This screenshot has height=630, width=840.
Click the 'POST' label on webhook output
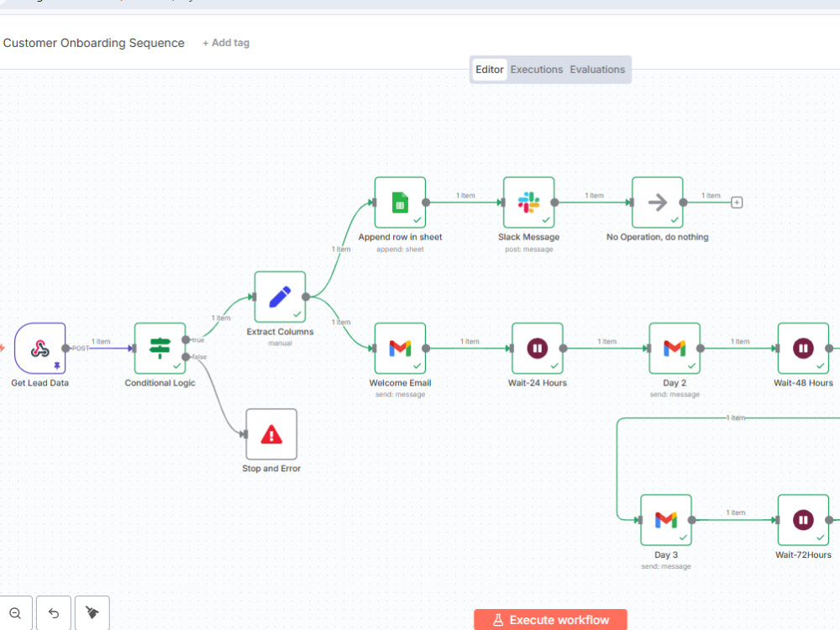[81, 349]
